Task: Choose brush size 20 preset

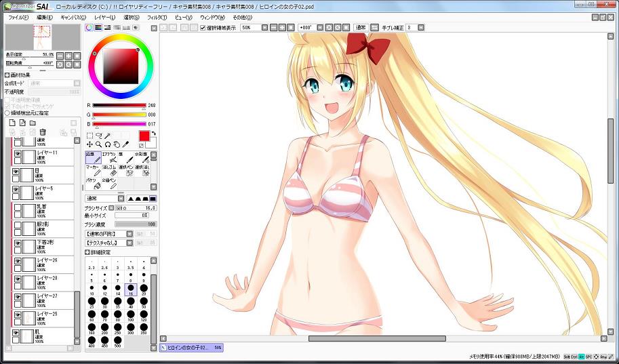Action: coord(144,289)
